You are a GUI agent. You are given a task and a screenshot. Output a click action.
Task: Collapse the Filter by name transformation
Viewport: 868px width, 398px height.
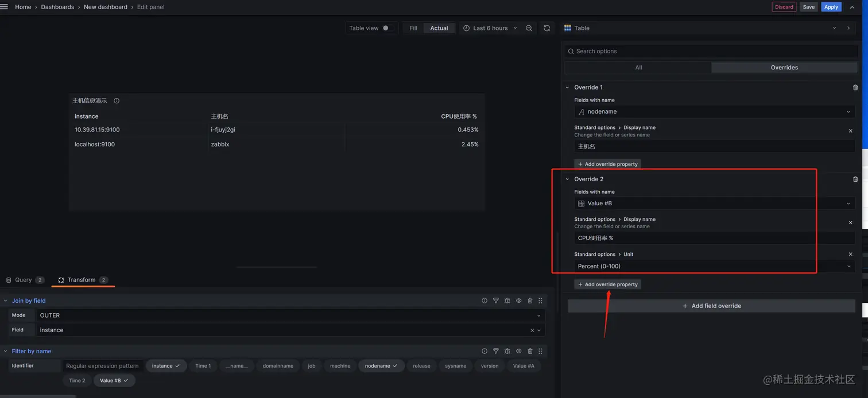(6, 351)
